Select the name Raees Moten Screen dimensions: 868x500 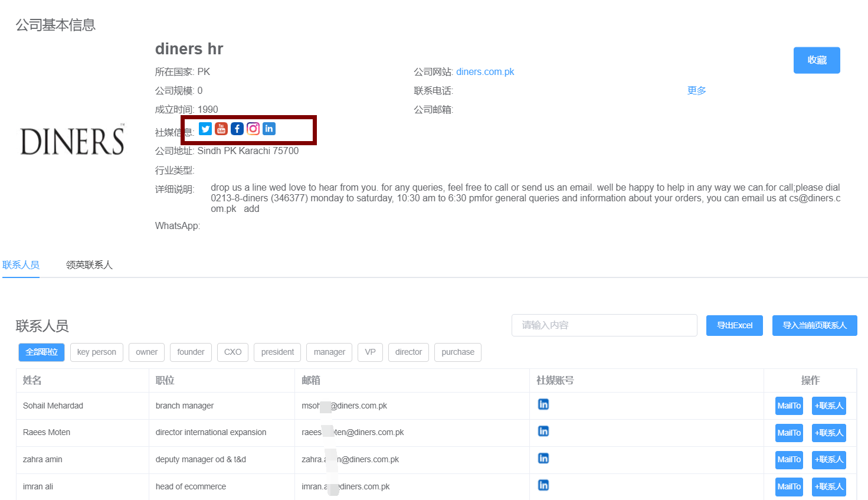pyautogui.click(x=47, y=432)
